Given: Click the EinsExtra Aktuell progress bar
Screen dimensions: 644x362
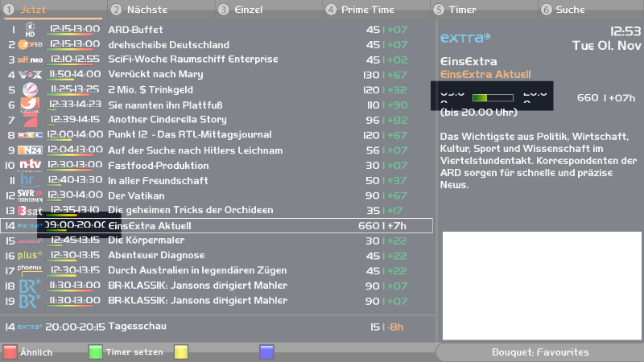Looking at the screenshot, I should click(481, 98).
